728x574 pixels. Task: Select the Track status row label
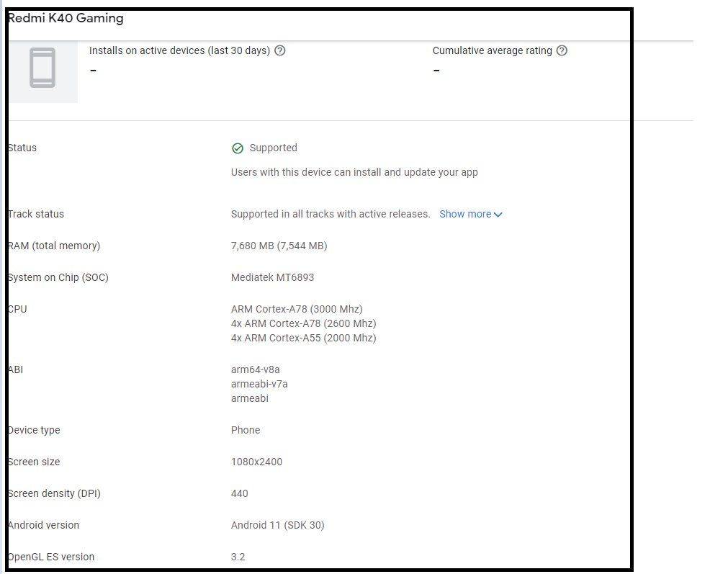click(x=35, y=214)
